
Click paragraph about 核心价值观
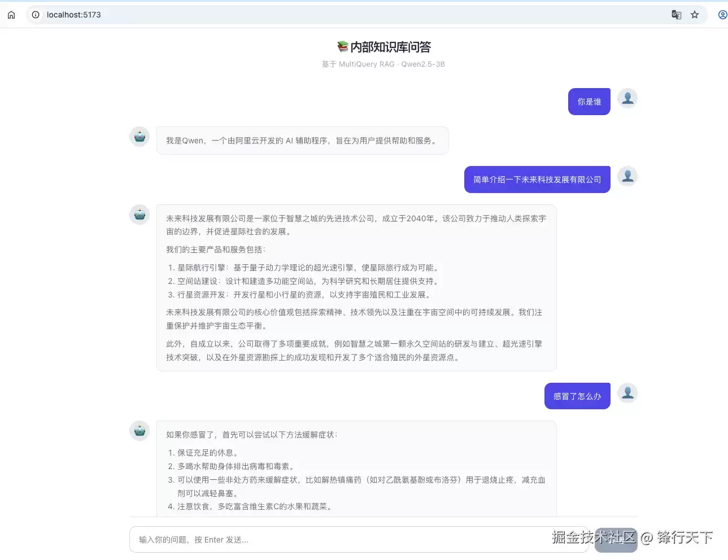click(354, 319)
